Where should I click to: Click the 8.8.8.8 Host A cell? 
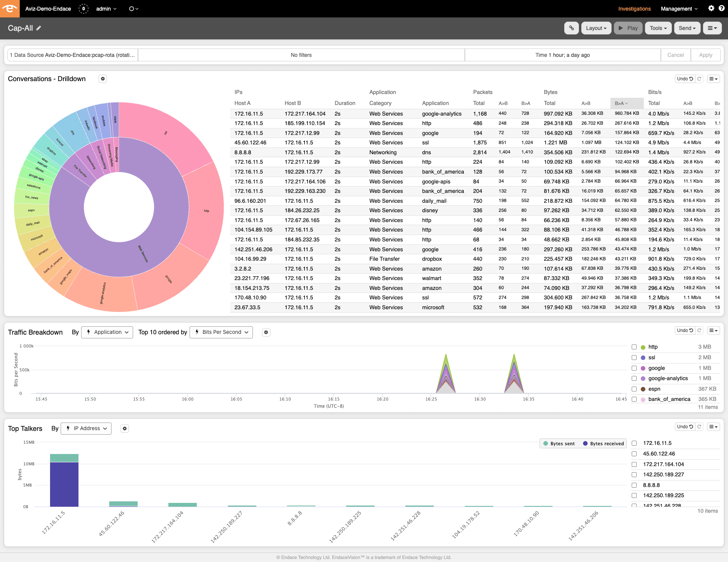pos(243,152)
